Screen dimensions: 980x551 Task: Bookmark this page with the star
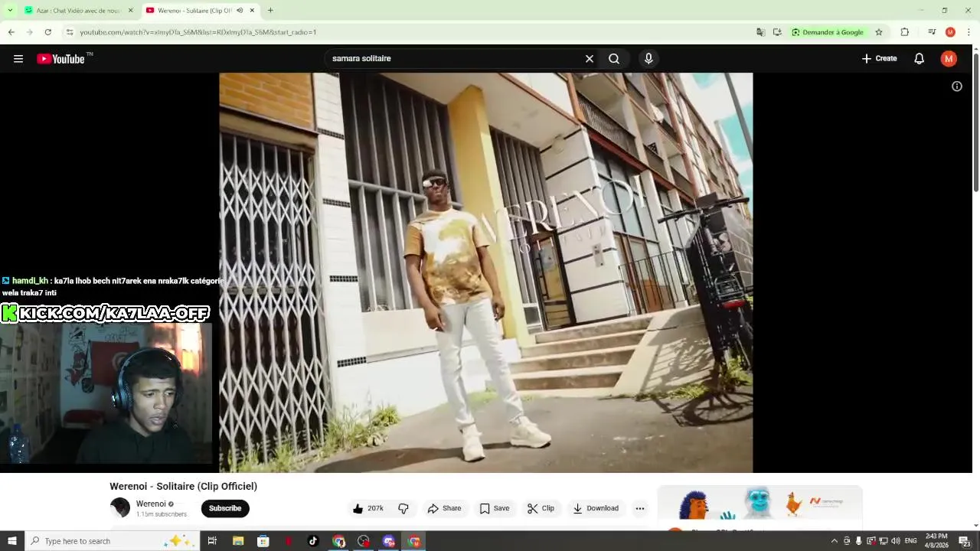[x=879, y=32]
